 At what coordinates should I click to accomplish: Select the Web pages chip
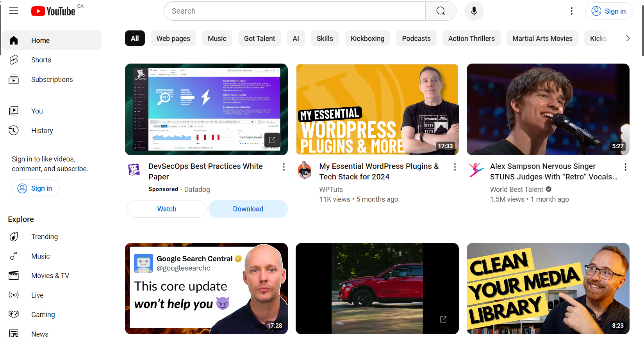[173, 38]
